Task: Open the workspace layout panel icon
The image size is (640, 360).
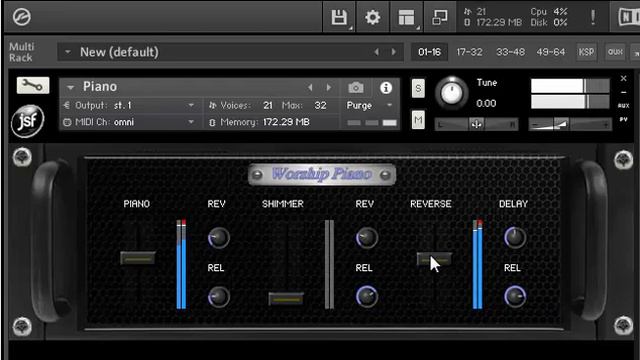Action: [x=406, y=17]
